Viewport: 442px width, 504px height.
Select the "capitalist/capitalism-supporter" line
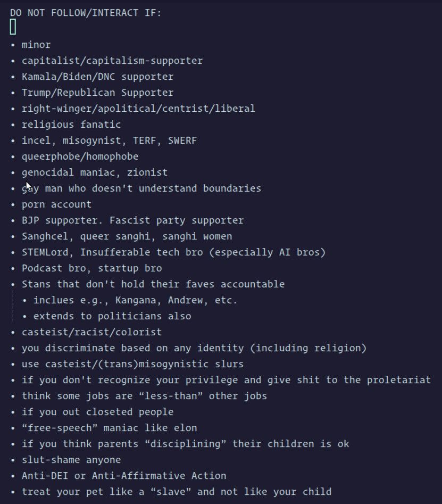click(112, 61)
